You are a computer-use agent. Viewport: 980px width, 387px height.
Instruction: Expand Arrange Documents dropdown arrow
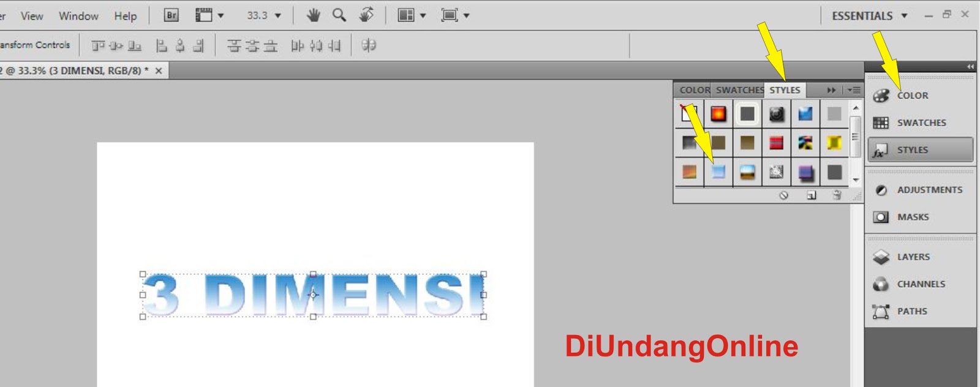(x=423, y=16)
